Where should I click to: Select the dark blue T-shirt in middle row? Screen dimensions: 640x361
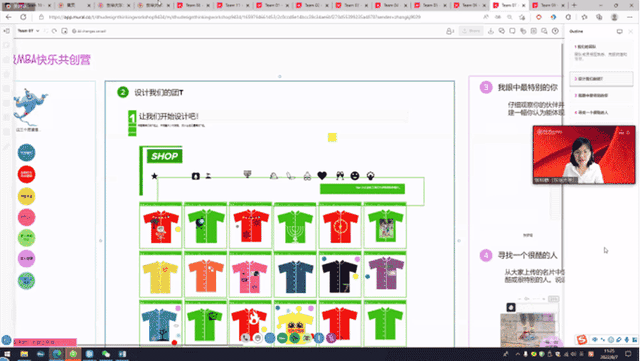(x=296, y=277)
